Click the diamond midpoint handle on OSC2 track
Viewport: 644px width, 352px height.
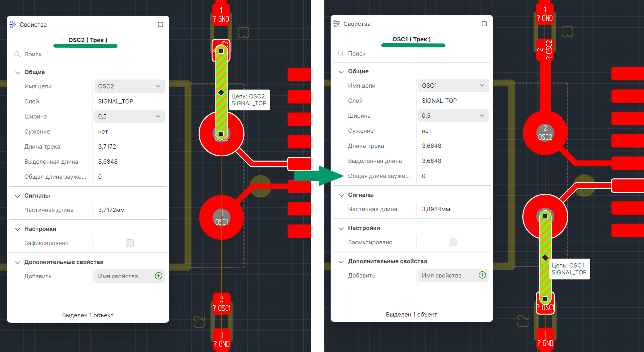click(x=221, y=92)
